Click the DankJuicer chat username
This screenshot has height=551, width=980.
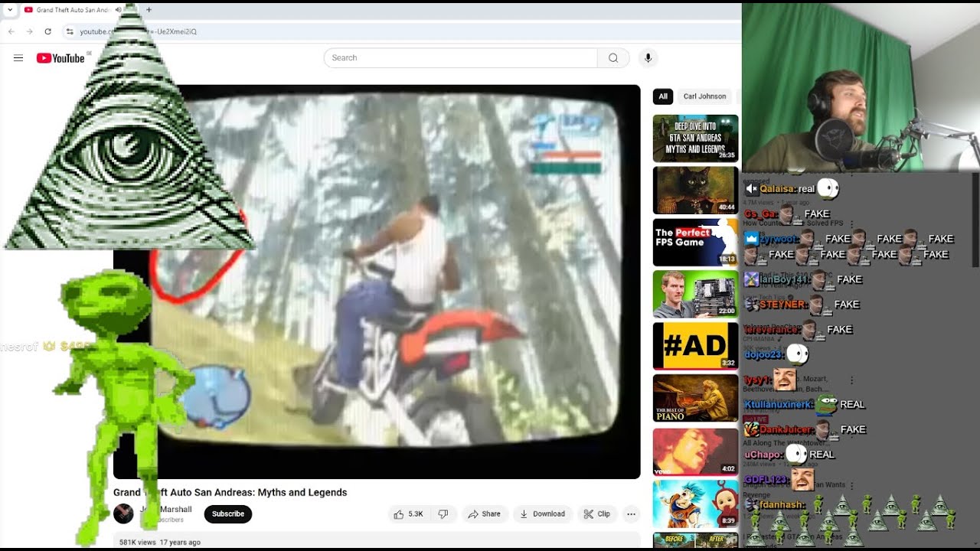786,429
